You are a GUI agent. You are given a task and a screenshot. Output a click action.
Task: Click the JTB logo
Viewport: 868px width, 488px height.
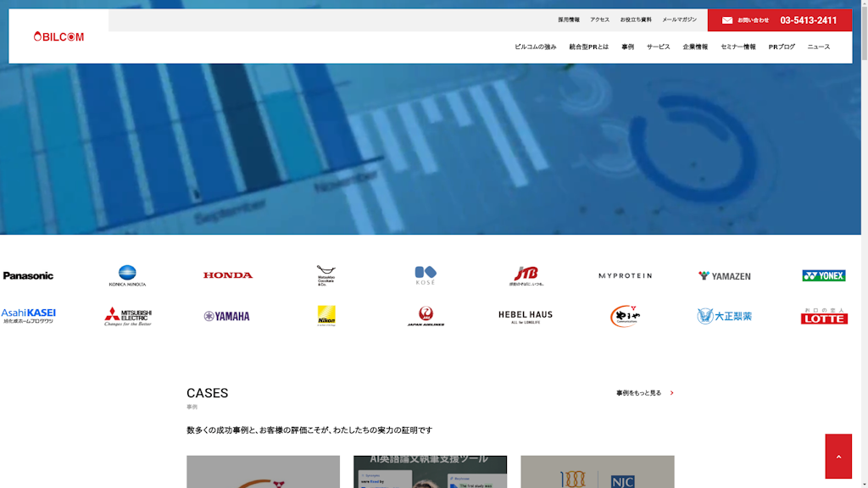[526, 275]
